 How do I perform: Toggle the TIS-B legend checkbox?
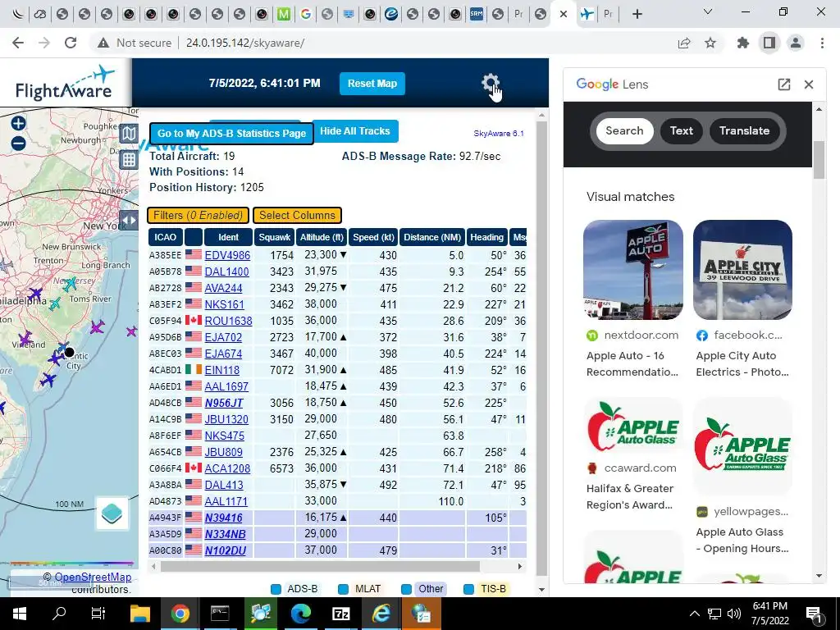468,589
